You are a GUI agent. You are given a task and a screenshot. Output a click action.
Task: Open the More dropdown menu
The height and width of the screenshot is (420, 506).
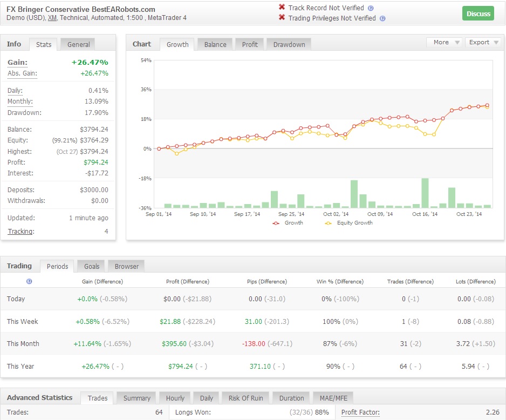click(445, 42)
